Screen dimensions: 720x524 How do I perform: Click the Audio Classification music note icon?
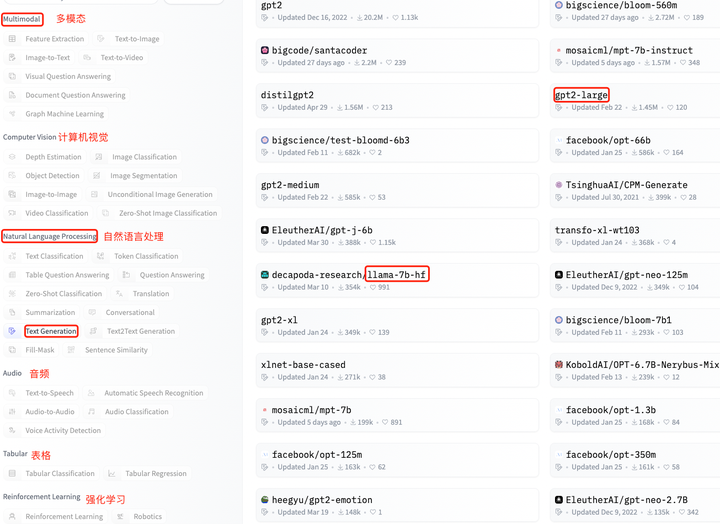[x=91, y=411]
